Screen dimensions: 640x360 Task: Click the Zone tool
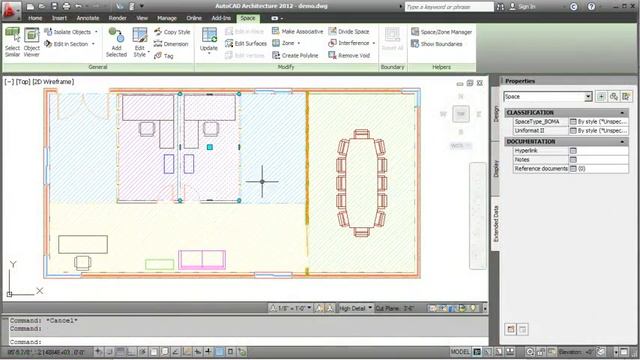point(283,43)
